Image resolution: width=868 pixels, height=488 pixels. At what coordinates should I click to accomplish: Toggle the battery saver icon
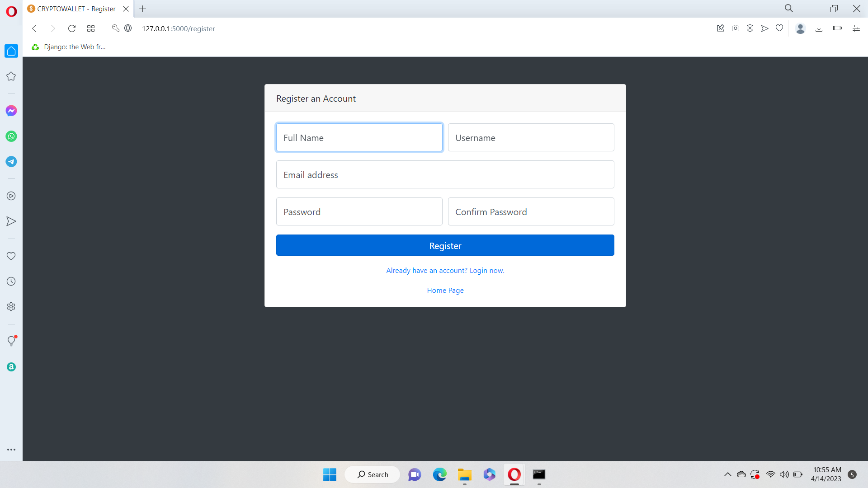[836, 28]
